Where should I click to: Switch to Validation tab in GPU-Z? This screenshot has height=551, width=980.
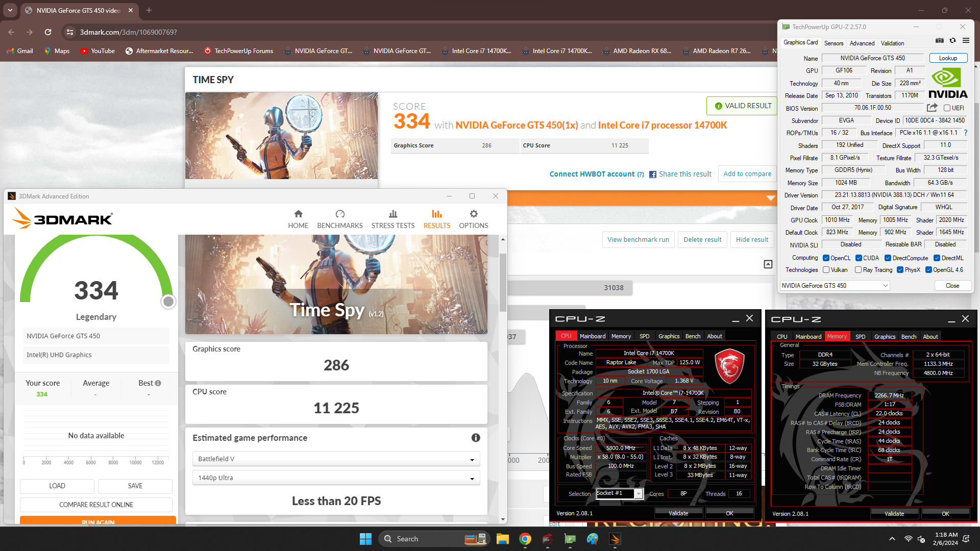[892, 43]
